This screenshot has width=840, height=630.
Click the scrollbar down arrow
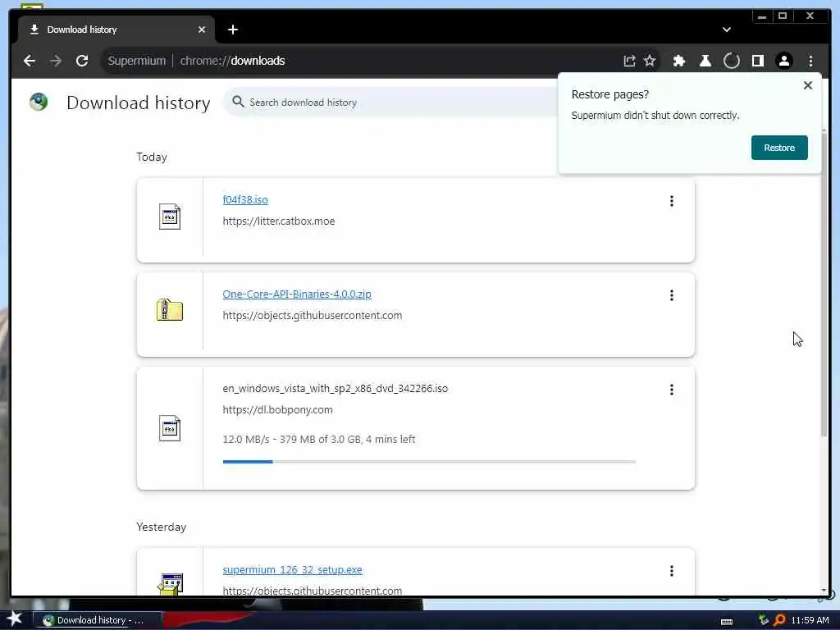(824, 590)
